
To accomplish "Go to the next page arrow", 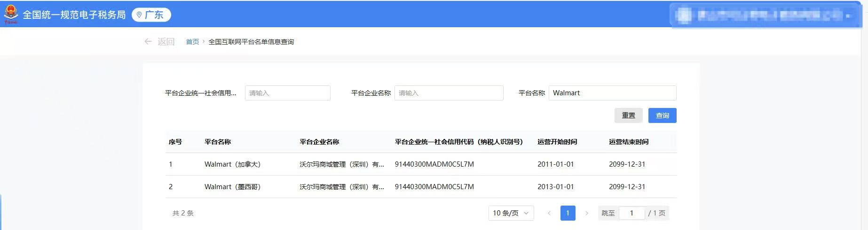I will point(586,213).
